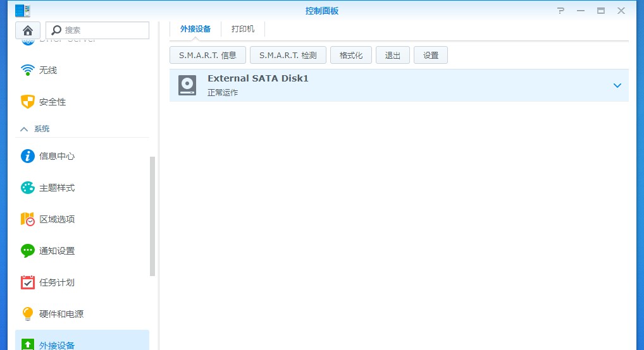Go to Control Panel home icon
This screenshot has width=644, height=350.
click(x=27, y=30)
